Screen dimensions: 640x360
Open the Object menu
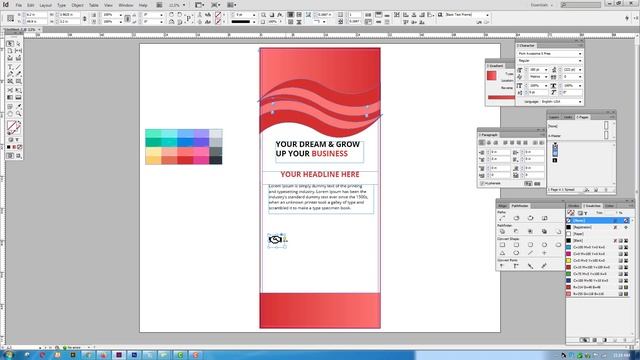click(x=77, y=5)
